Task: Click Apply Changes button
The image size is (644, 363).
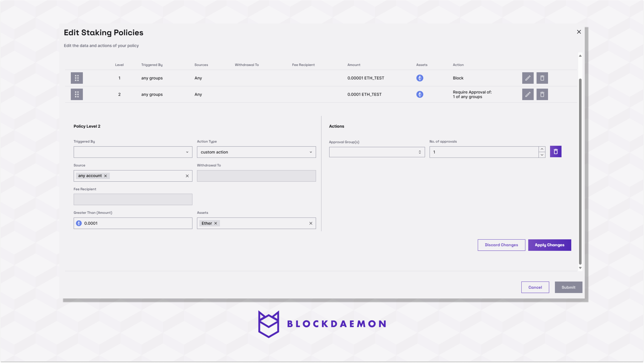Action: coord(549,245)
